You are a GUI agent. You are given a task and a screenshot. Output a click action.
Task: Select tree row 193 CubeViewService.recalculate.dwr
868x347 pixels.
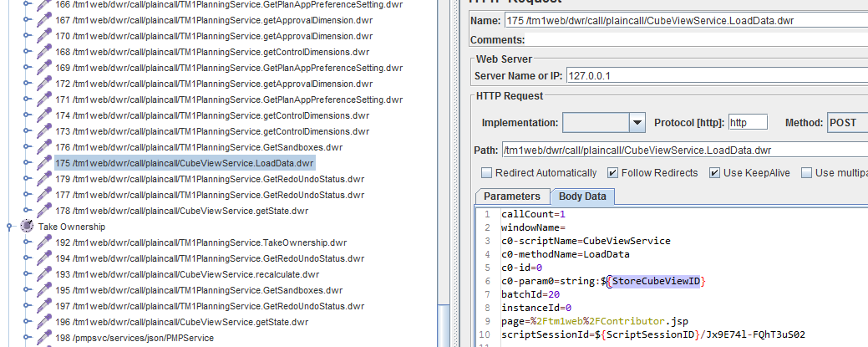pyautogui.click(x=187, y=274)
